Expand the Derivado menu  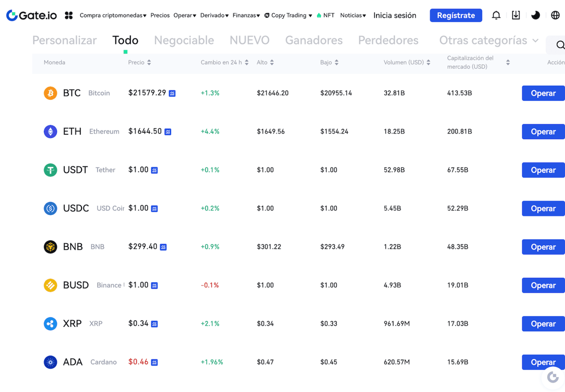point(214,15)
